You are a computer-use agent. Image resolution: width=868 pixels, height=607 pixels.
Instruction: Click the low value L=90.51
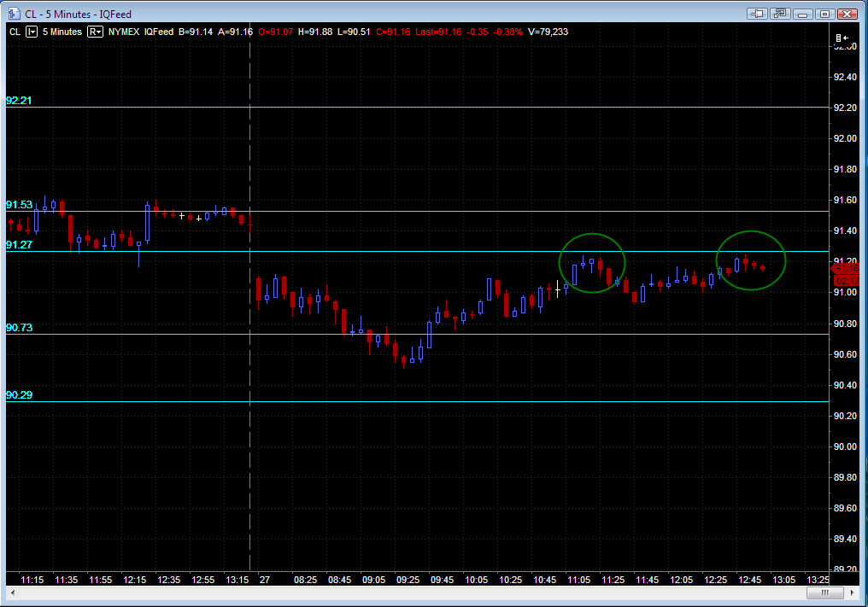(x=354, y=32)
